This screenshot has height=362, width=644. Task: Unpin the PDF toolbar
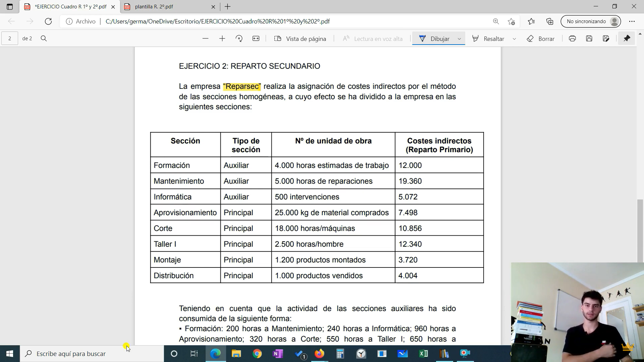(x=627, y=39)
